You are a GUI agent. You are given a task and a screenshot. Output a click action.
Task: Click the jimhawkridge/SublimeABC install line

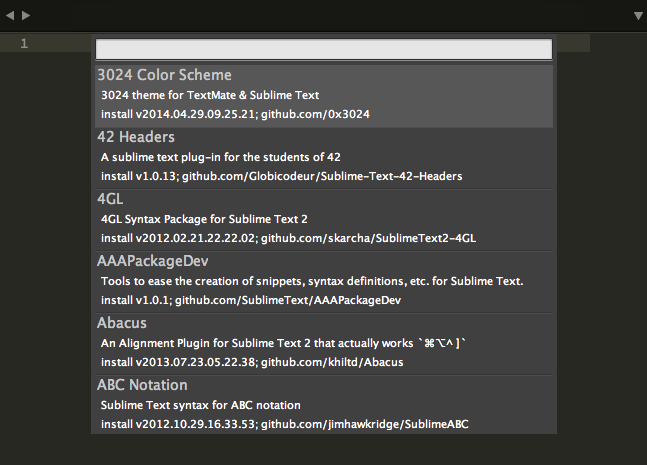click(285, 424)
